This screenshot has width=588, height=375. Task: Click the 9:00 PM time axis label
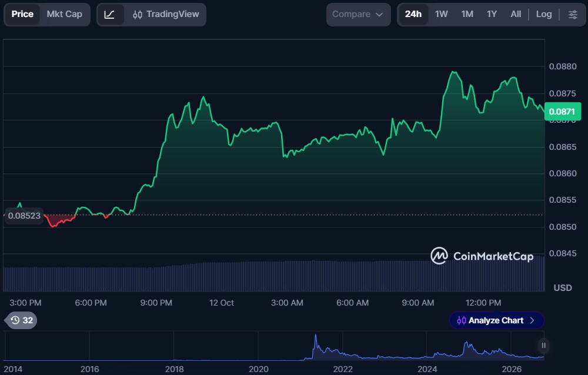156,303
